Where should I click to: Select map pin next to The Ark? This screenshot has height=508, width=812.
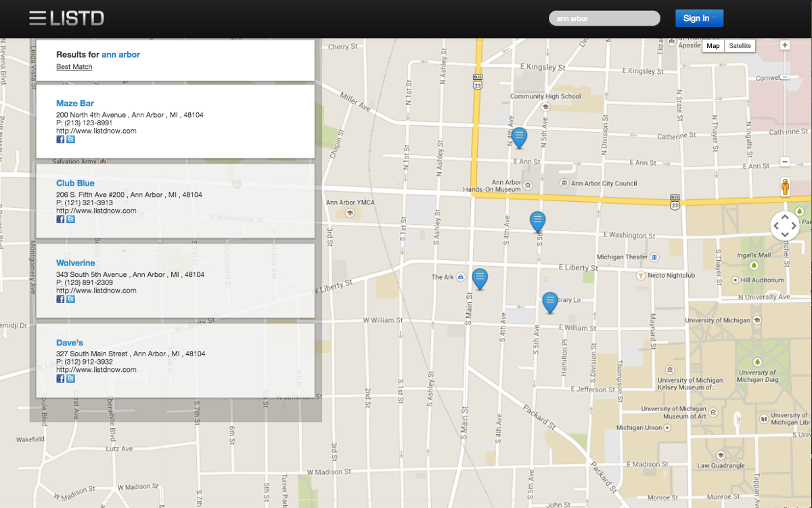[x=480, y=278]
